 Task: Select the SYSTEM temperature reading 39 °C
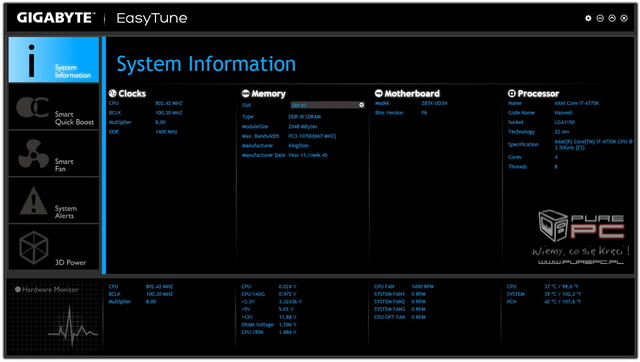[x=562, y=294]
